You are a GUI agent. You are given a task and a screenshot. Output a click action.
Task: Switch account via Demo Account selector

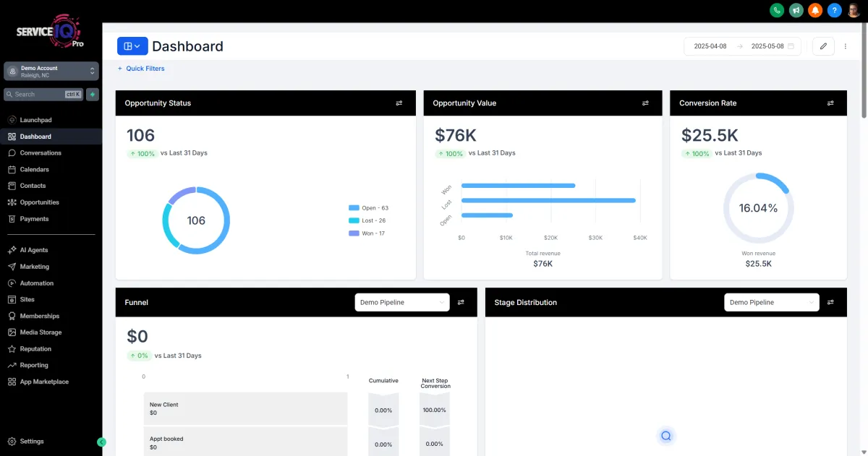point(51,71)
